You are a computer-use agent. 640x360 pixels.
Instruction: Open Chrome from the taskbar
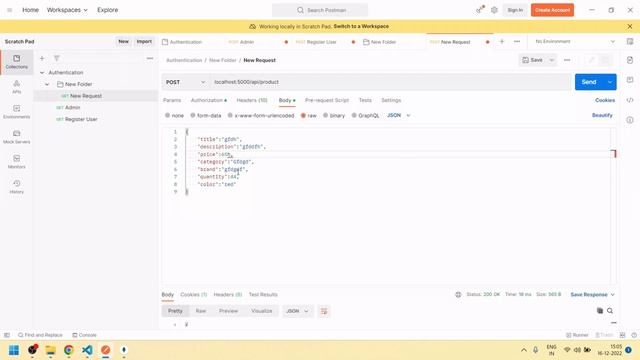click(69, 350)
